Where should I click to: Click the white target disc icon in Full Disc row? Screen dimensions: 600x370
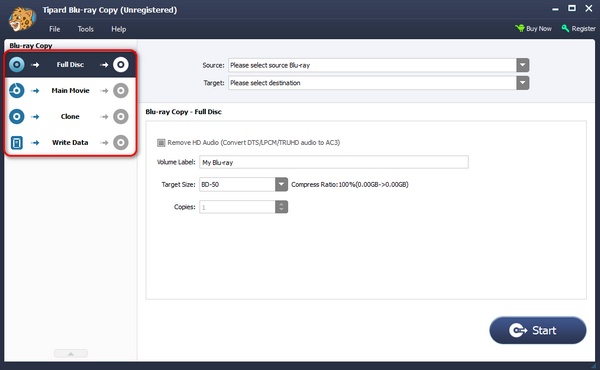[x=121, y=65]
